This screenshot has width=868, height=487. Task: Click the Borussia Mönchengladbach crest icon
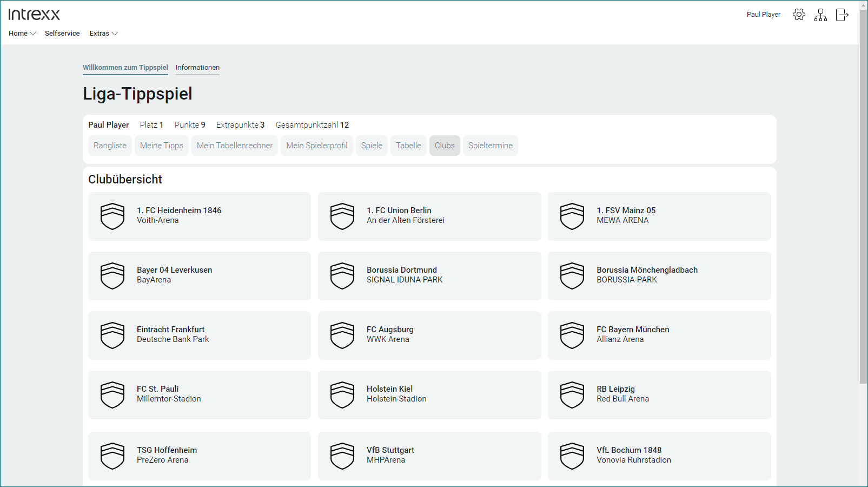tap(572, 276)
